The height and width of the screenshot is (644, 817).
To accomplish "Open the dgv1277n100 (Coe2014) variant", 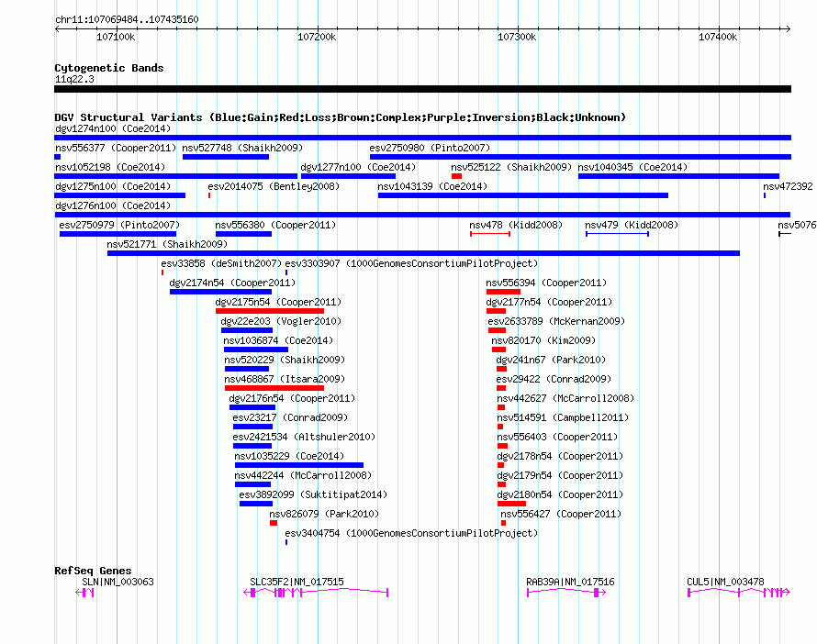I will pos(358,167).
